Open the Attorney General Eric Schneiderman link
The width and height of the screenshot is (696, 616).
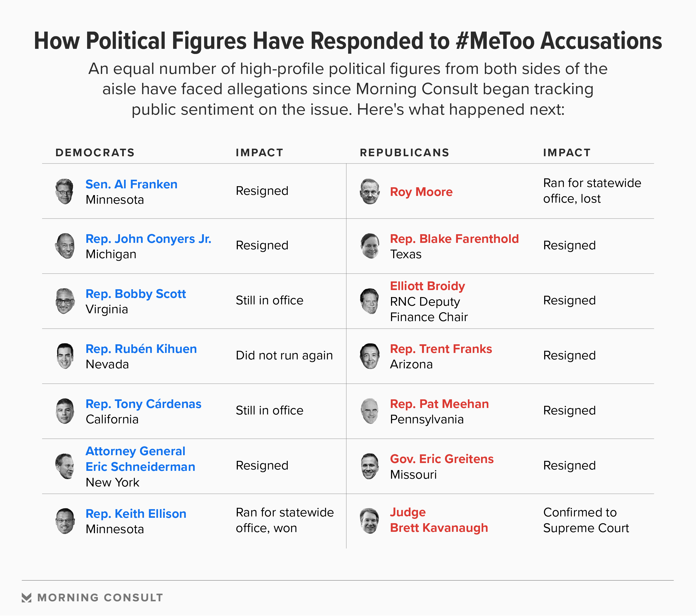coord(140,459)
